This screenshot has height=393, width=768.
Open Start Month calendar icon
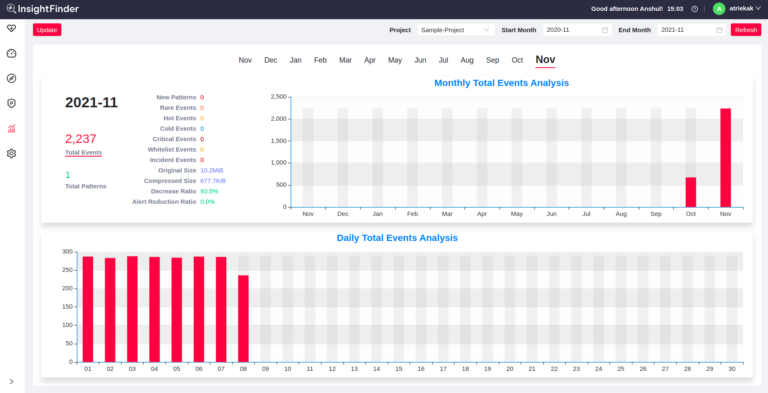[605, 30]
